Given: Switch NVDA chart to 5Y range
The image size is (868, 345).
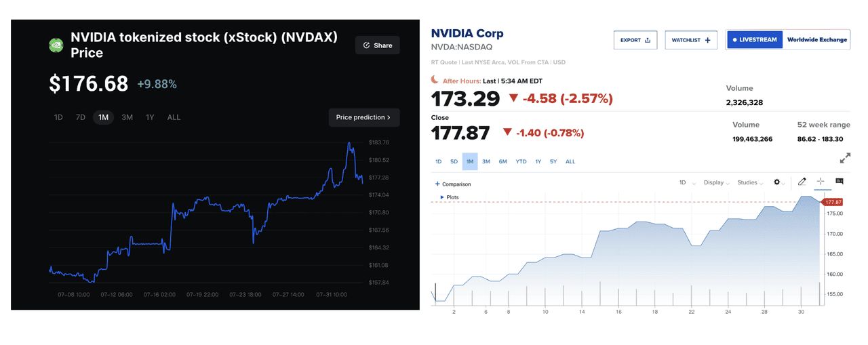Looking at the screenshot, I should [x=553, y=161].
